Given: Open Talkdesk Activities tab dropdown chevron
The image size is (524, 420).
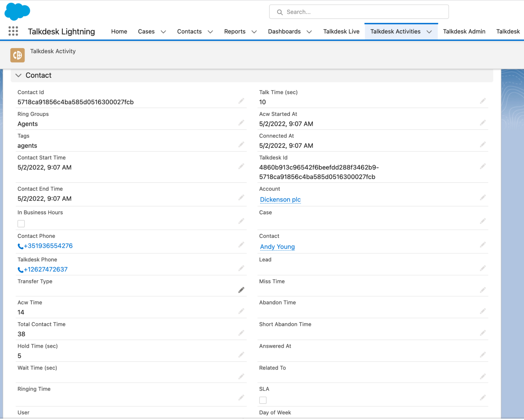Looking at the screenshot, I should [x=429, y=32].
